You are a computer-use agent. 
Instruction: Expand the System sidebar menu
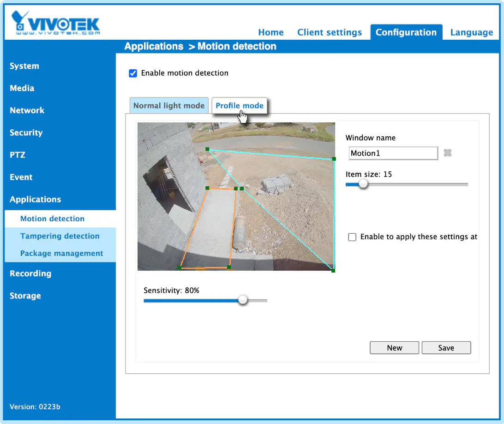click(x=24, y=66)
